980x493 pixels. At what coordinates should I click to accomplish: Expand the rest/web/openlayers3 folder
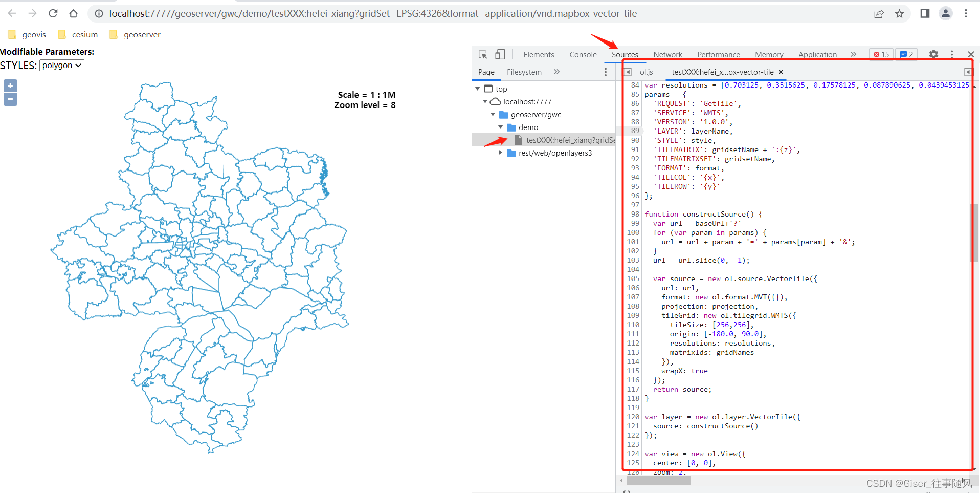[500, 153]
